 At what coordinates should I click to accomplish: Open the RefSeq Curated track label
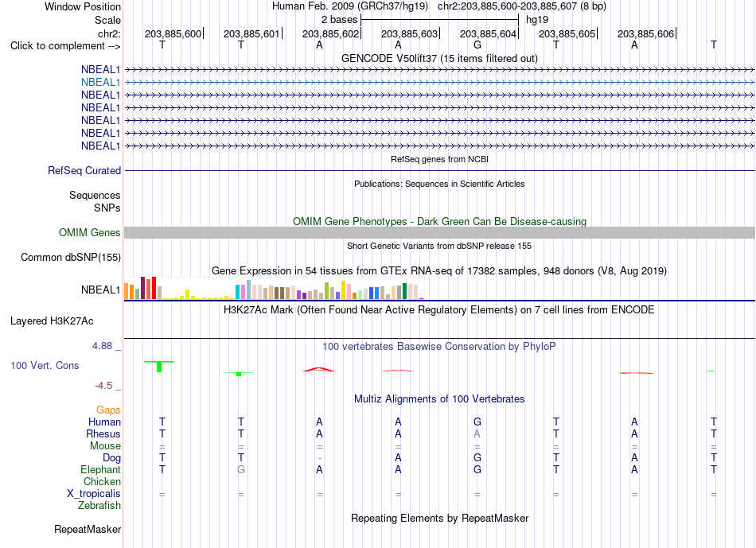tap(84, 171)
